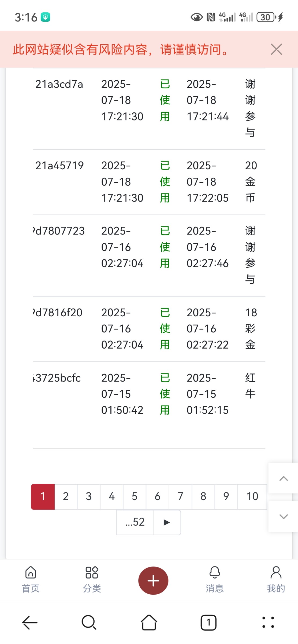
Task: Tap the 21a45719 record row code
Action: (x=59, y=166)
